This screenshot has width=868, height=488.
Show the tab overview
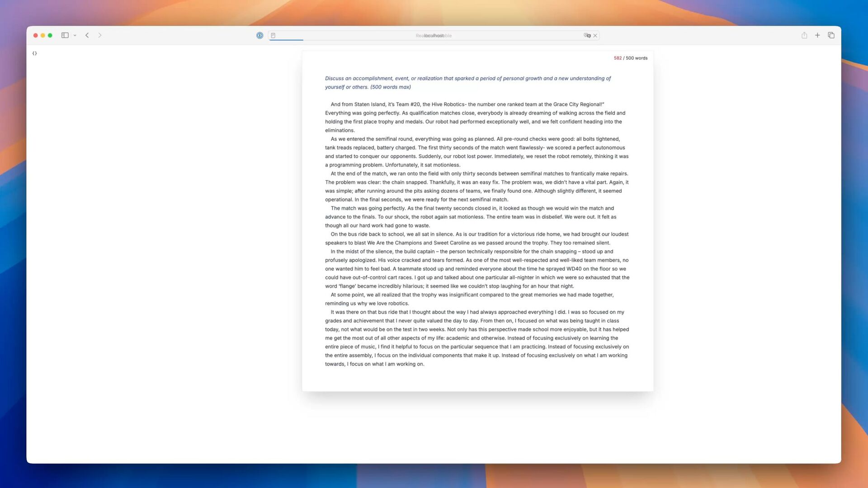tap(831, 35)
